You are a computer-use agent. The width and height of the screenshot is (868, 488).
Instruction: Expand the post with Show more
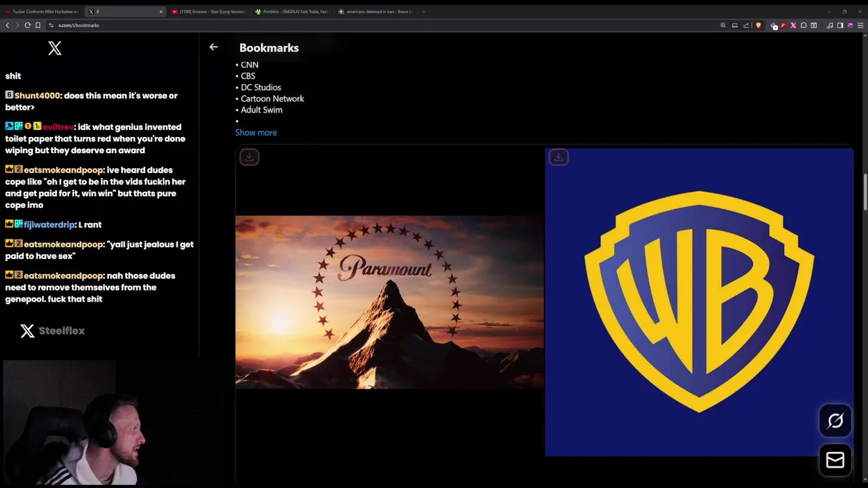click(x=256, y=133)
